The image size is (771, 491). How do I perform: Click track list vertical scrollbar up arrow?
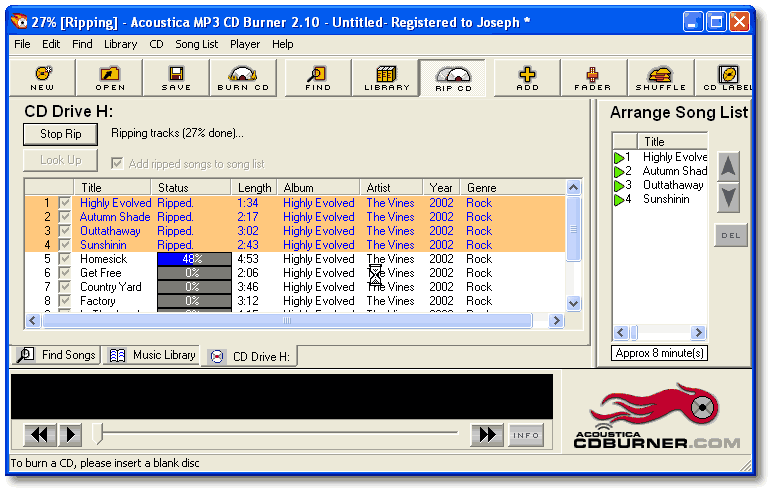573,187
